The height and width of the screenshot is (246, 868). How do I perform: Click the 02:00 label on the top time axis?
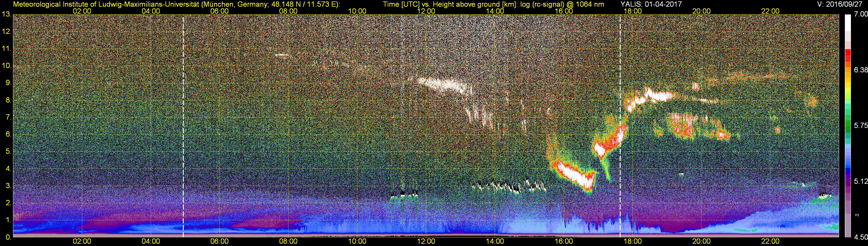click(82, 11)
